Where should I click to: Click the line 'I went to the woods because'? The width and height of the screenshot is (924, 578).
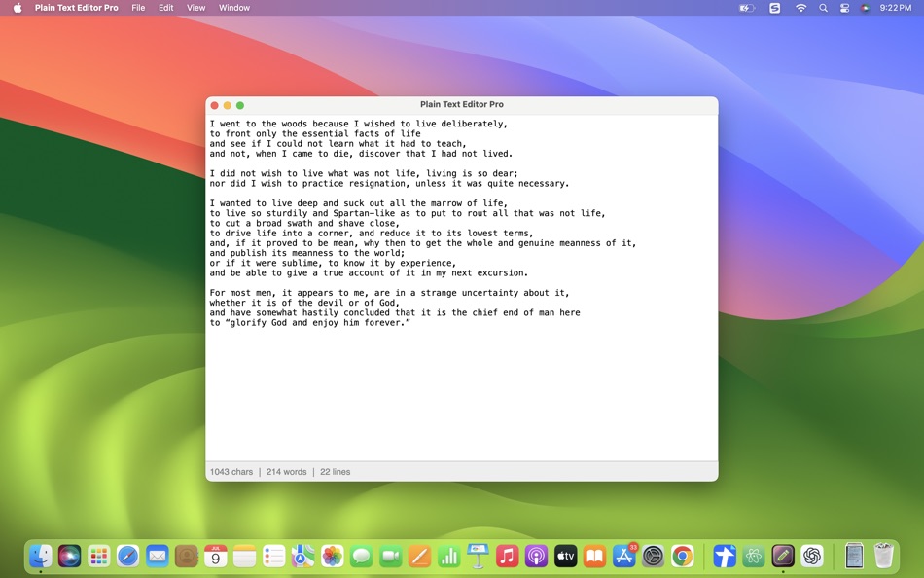click(358, 124)
